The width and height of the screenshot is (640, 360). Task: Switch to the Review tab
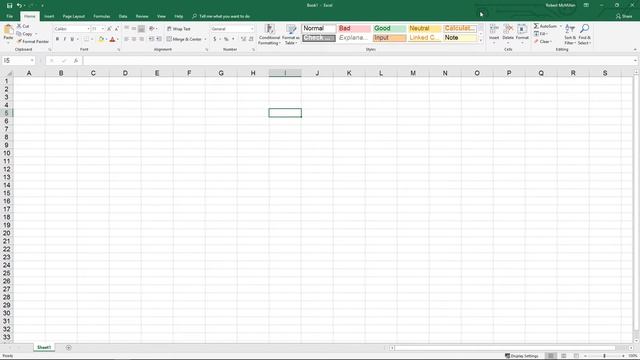tap(142, 16)
